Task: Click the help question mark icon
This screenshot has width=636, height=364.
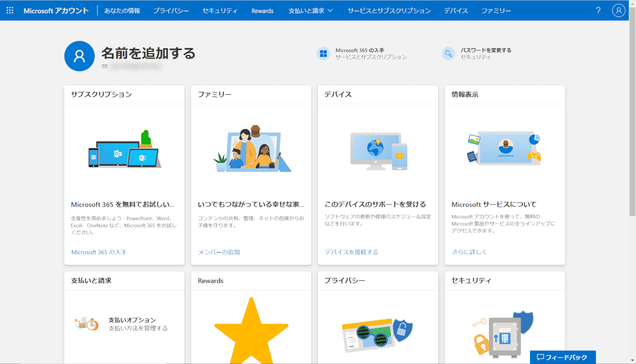Action: pyautogui.click(x=598, y=10)
